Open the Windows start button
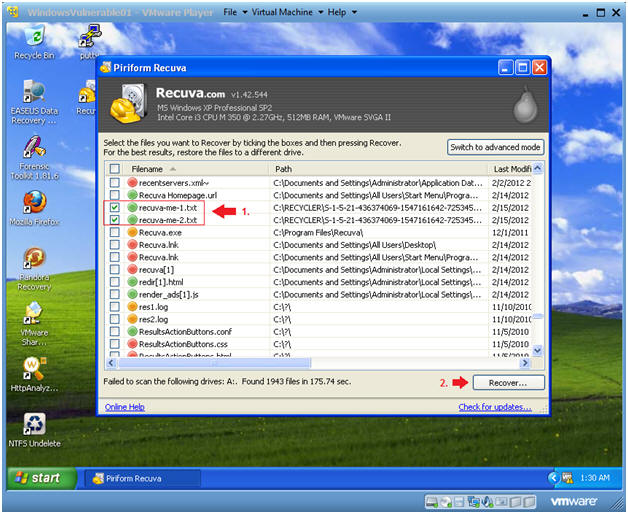 pos(41,478)
